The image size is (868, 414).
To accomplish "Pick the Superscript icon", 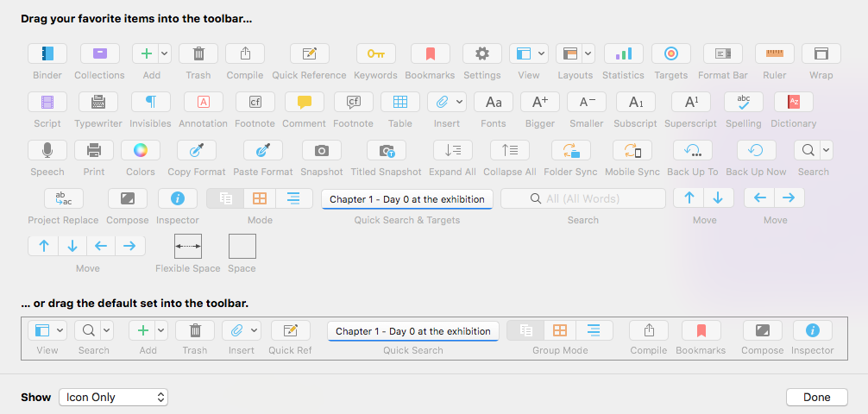I will pyautogui.click(x=691, y=102).
